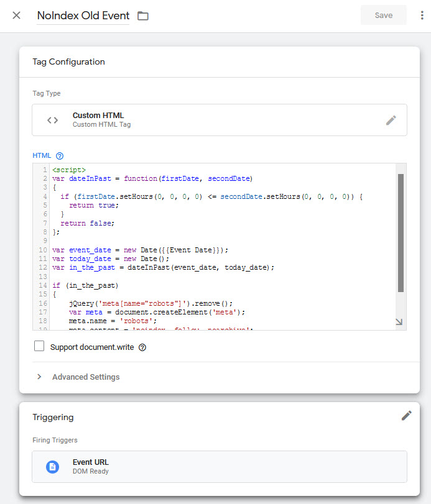Click the Save button
Image resolution: width=431 pixels, height=504 pixels.
(383, 16)
